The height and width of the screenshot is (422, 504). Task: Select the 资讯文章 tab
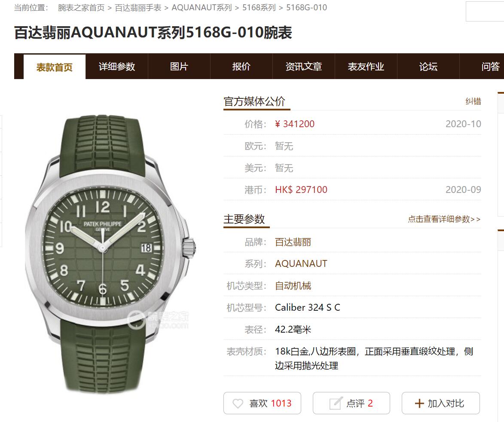pos(304,67)
